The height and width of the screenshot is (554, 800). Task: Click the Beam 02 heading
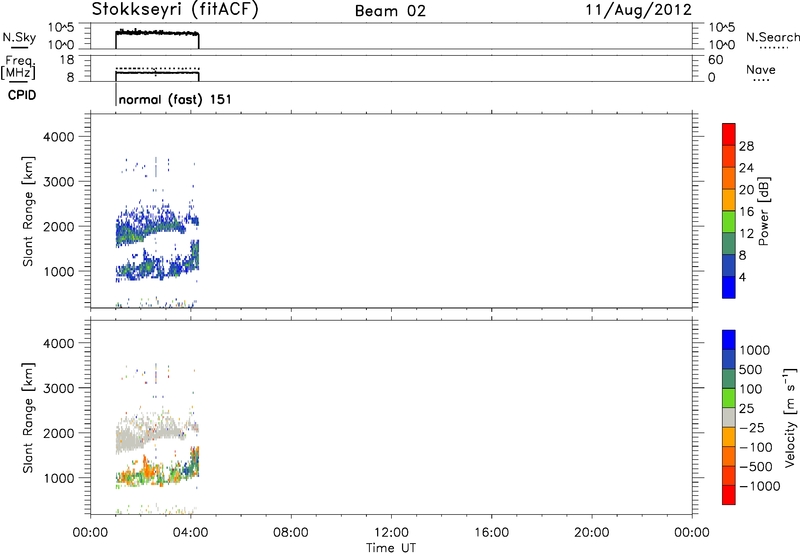[390, 11]
